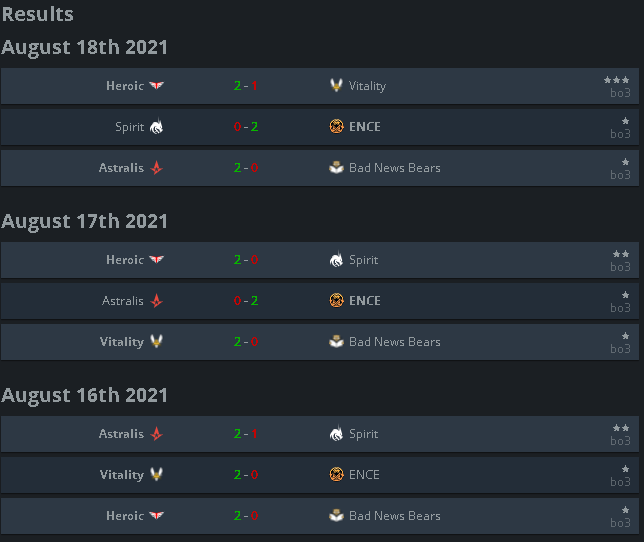Screen dimensions: 644x542
Task: Click bo3 label on Heroic vs Bad News Bears
Action: (x=620, y=523)
